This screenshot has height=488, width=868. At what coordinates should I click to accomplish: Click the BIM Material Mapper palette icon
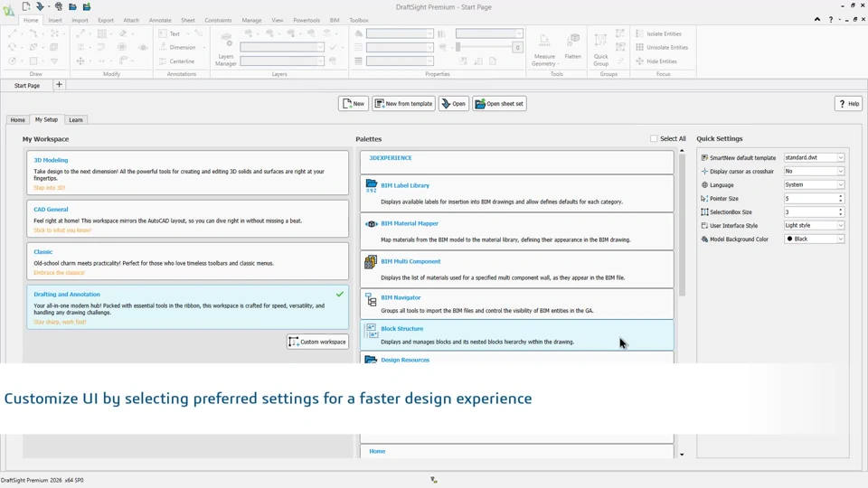click(371, 224)
